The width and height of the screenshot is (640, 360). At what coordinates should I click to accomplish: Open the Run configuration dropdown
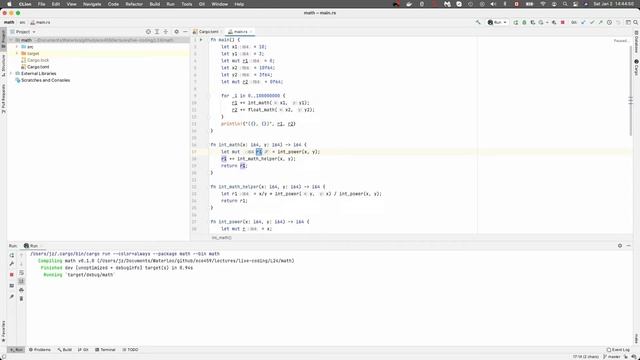pos(497,22)
